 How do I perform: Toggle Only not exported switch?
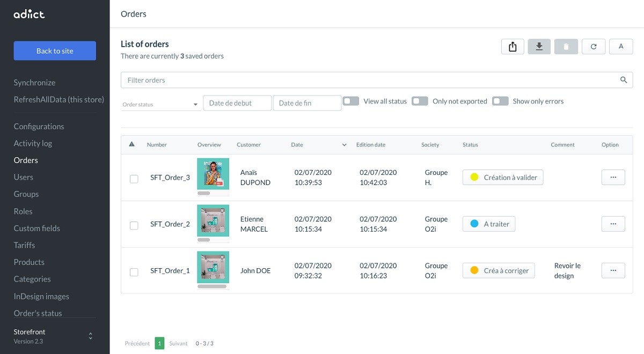click(x=420, y=101)
